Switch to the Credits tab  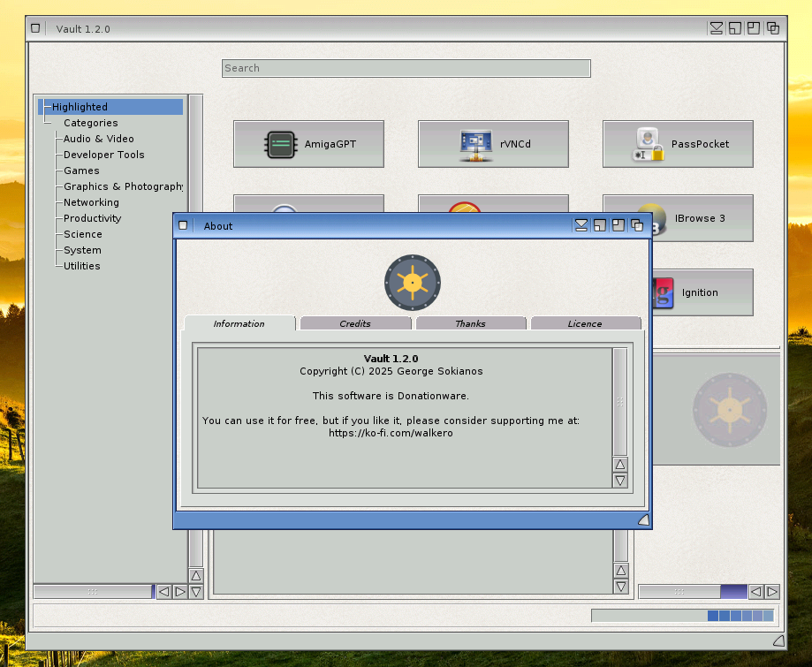[355, 324]
